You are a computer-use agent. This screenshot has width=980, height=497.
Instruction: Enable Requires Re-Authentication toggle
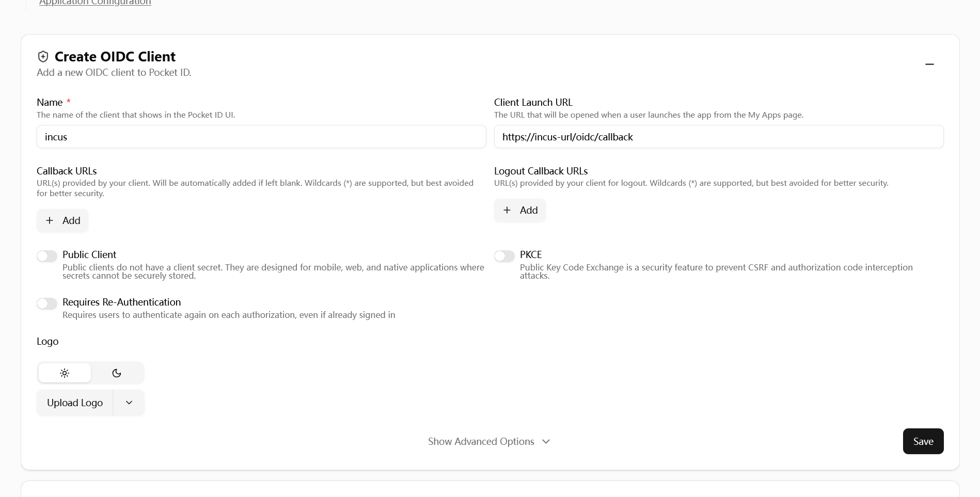coord(47,304)
